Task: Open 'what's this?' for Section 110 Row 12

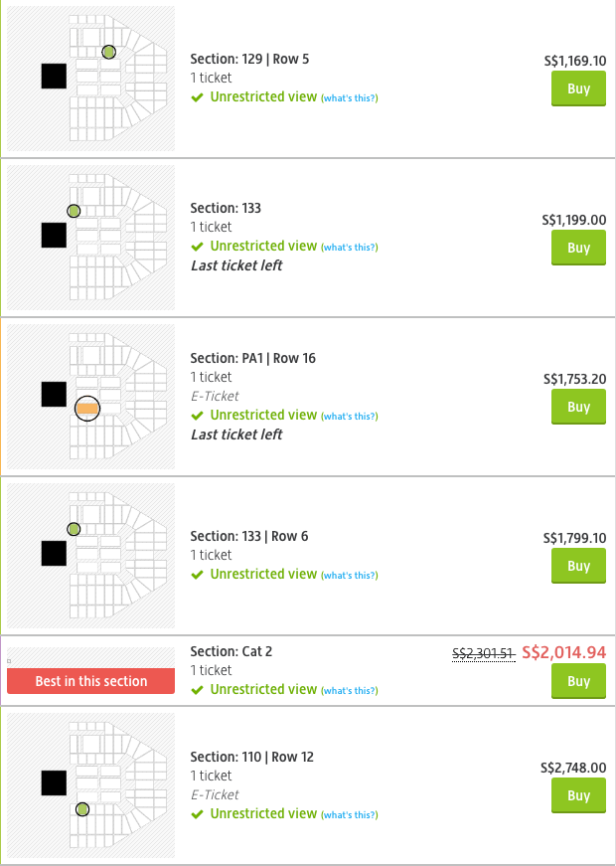Action: pyautogui.click(x=349, y=814)
